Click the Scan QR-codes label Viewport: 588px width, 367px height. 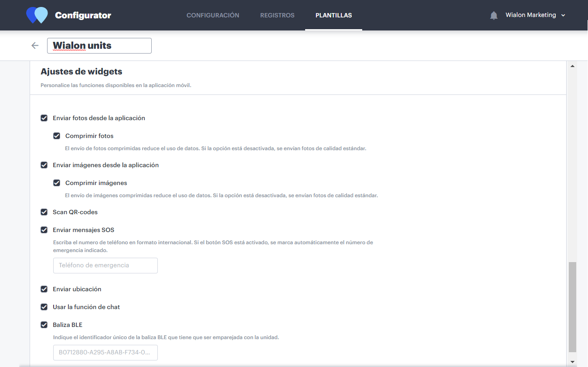click(75, 212)
